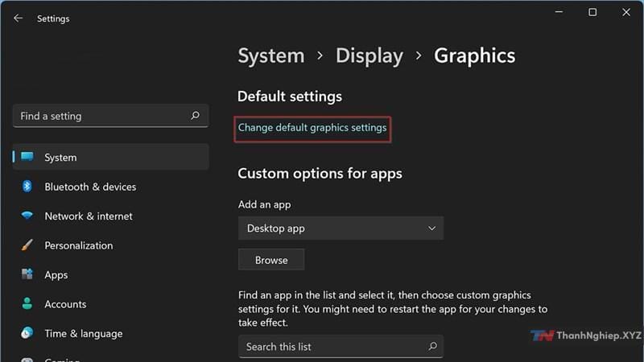Click the Time & language globe icon
Image resolution: width=644 pixels, height=362 pixels.
pos(27,333)
